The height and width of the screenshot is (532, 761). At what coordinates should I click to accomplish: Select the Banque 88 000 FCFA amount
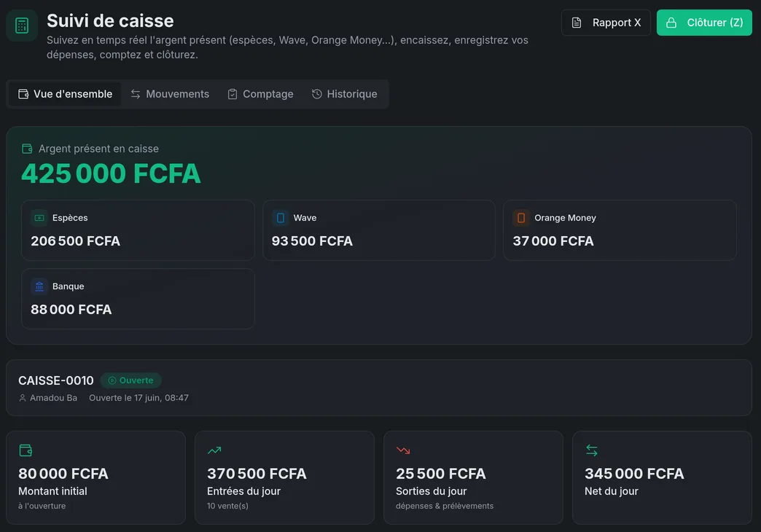(x=71, y=309)
